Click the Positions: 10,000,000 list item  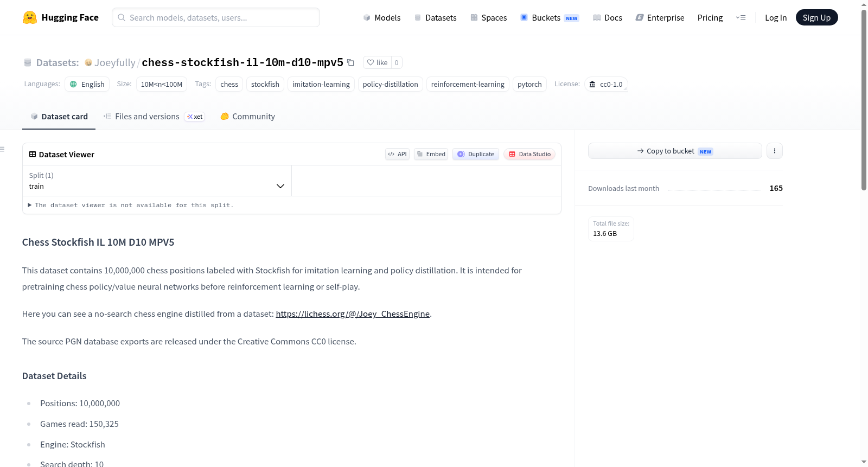coord(80,403)
